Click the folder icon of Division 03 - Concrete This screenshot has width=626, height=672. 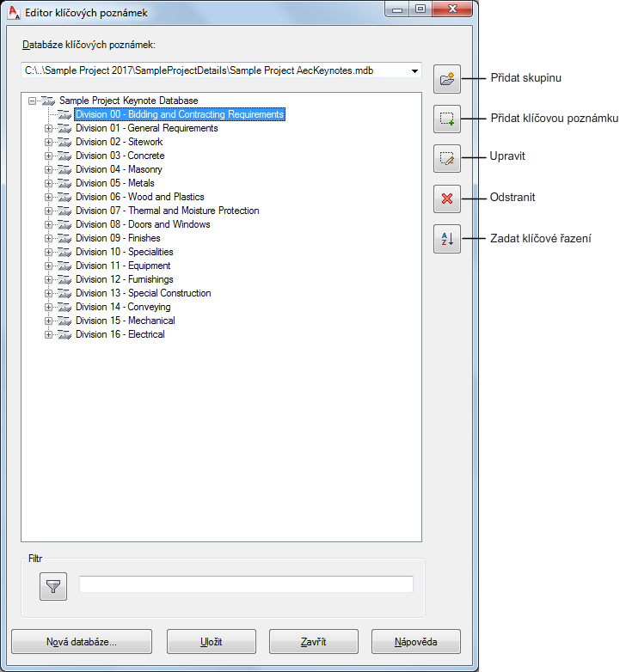pos(64,156)
